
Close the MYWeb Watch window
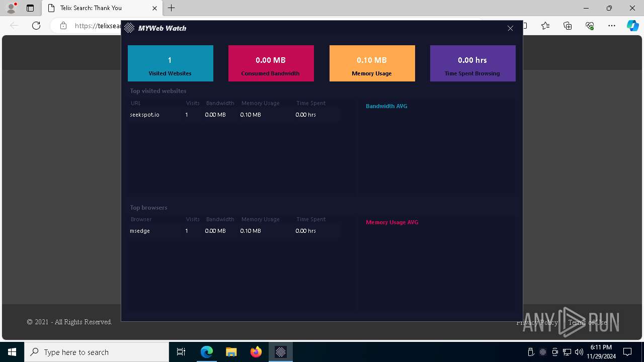(x=510, y=28)
